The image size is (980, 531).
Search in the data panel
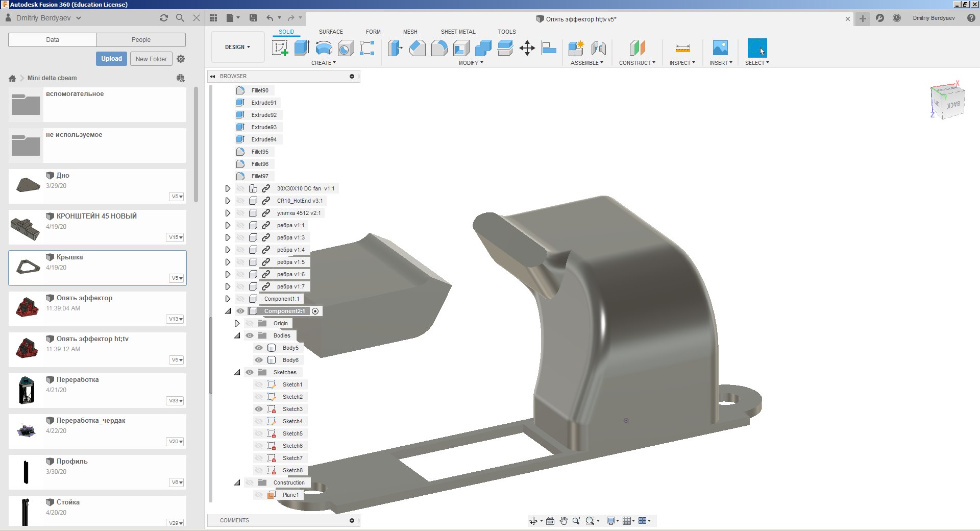180,18
